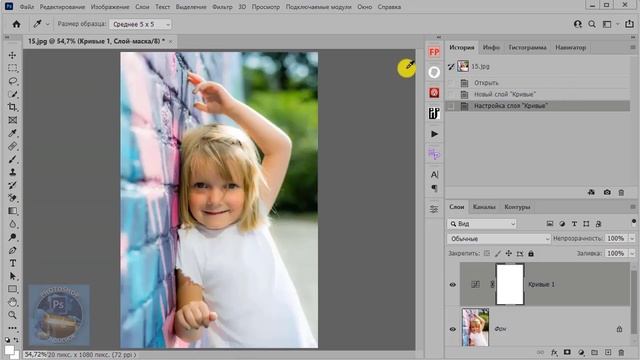Click the foreground color swatch
Image resolution: width=640 pixels, height=360 pixels.
9,350
